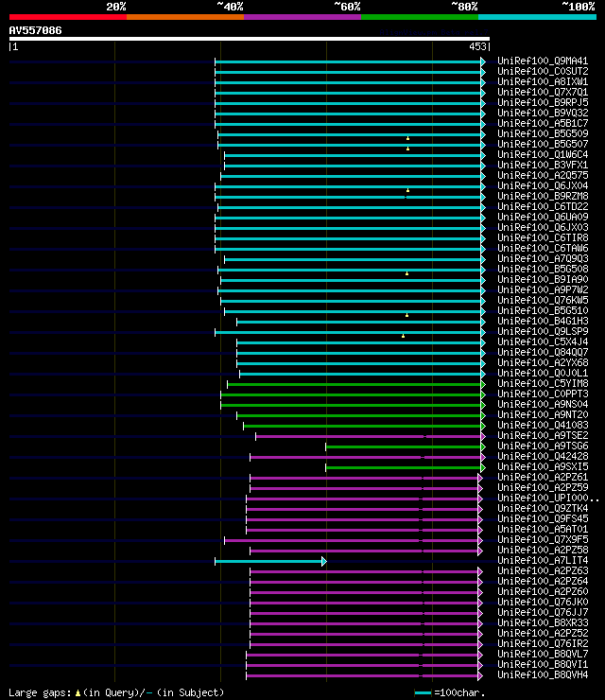Click the UniRef100_B4G1H3 label
605x700 pixels.
543,321
